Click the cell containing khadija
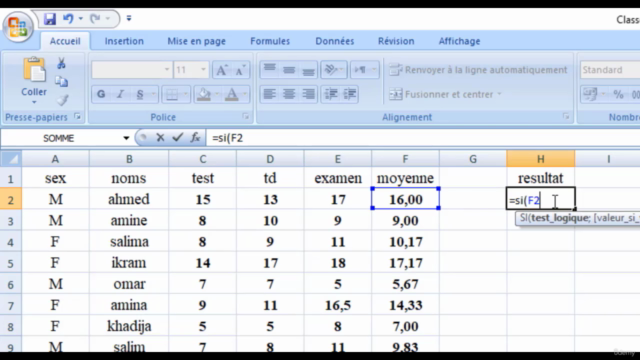This screenshot has width=640, height=360. pyautogui.click(x=129, y=326)
